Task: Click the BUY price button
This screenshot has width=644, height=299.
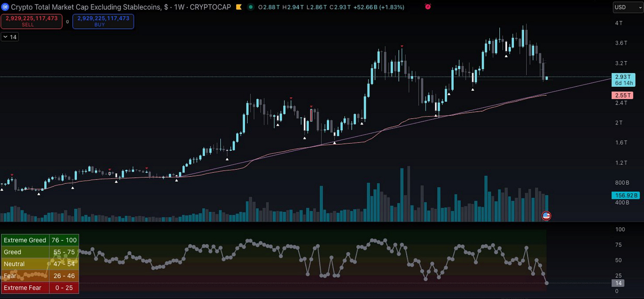Action: (x=103, y=21)
